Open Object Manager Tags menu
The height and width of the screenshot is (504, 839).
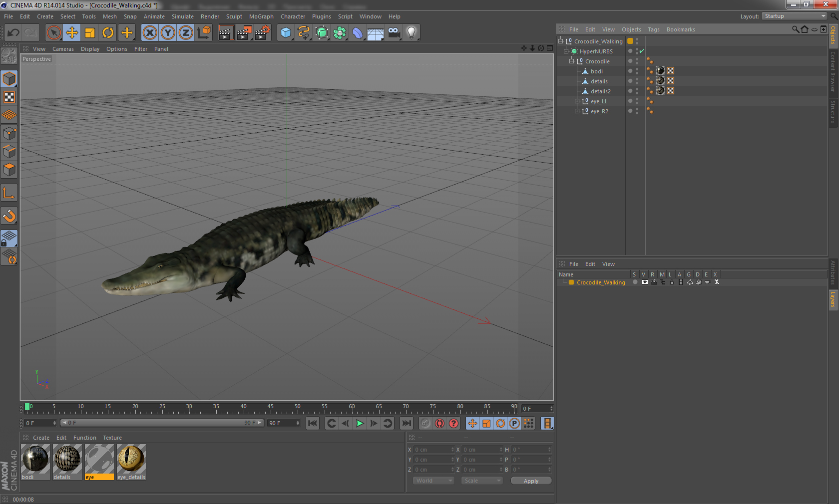pos(654,29)
